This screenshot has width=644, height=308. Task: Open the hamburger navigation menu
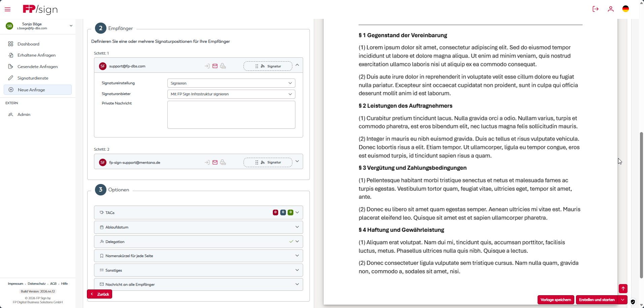pyautogui.click(x=8, y=9)
